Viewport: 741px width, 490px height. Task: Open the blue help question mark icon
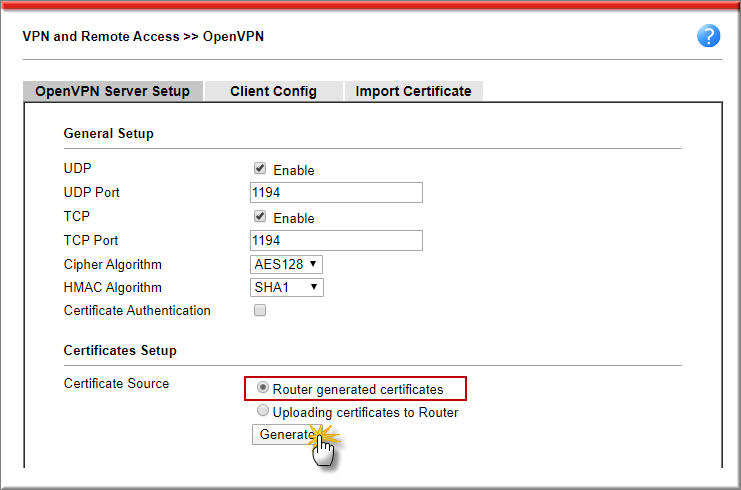[708, 36]
